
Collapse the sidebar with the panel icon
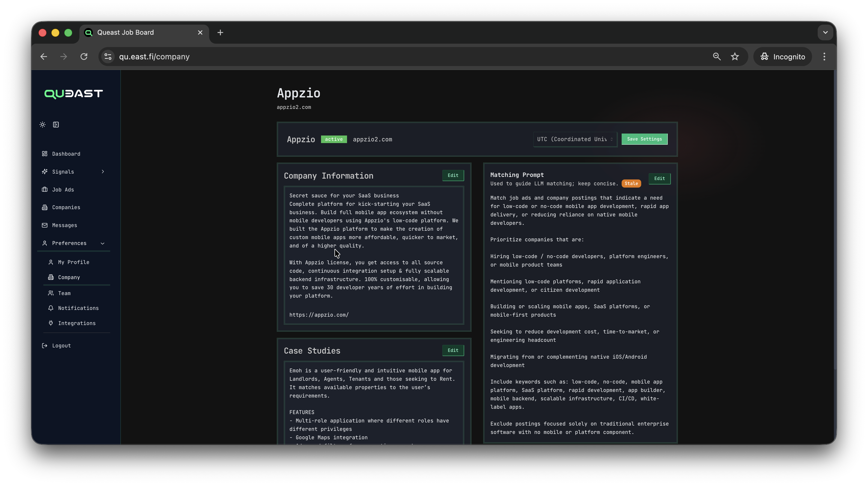(56, 125)
